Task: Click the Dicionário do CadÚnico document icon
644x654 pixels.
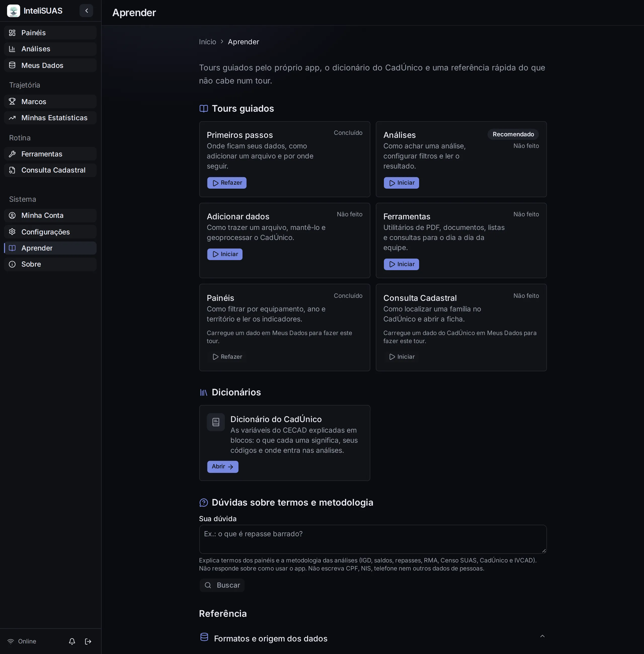Action: click(x=216, y=422)
